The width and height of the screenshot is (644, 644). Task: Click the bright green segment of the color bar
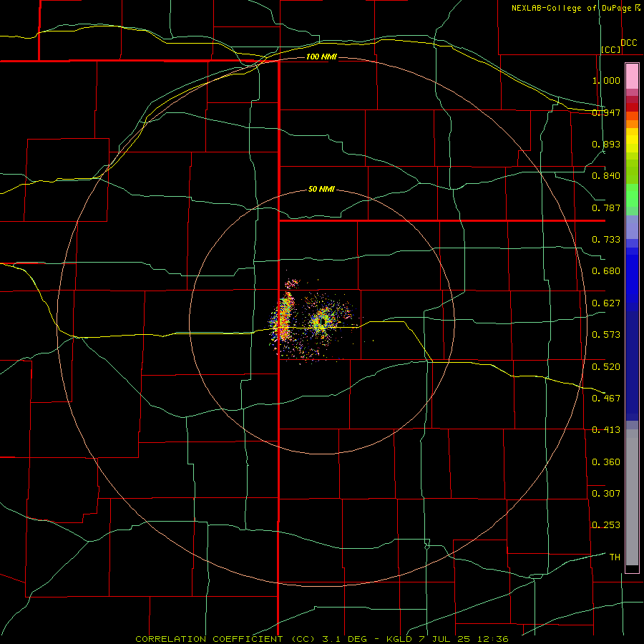pyautogui.click(x=632, y=195)
